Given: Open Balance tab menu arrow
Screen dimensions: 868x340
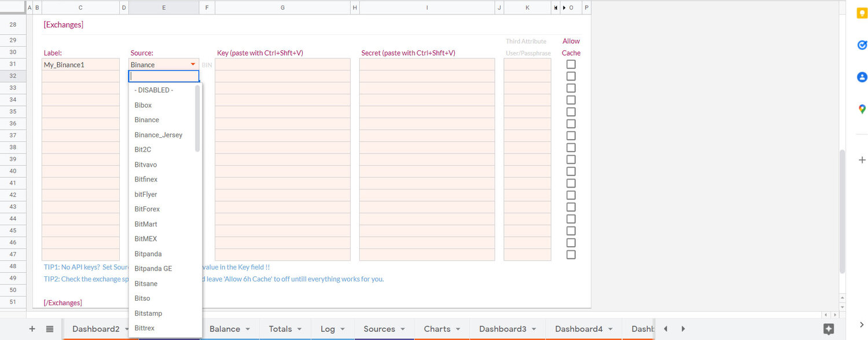Looking at the screenshot, I should pyautogui.click(x=248, y=329).
